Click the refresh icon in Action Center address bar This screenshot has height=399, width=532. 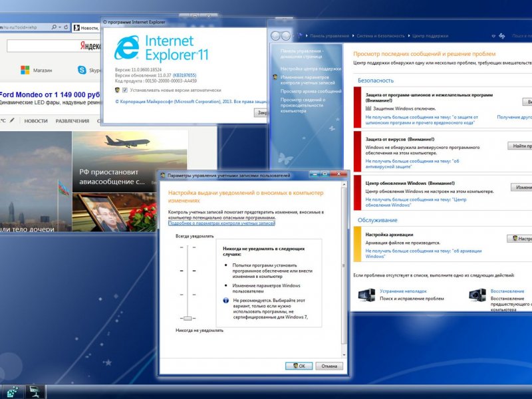[502, 36]
